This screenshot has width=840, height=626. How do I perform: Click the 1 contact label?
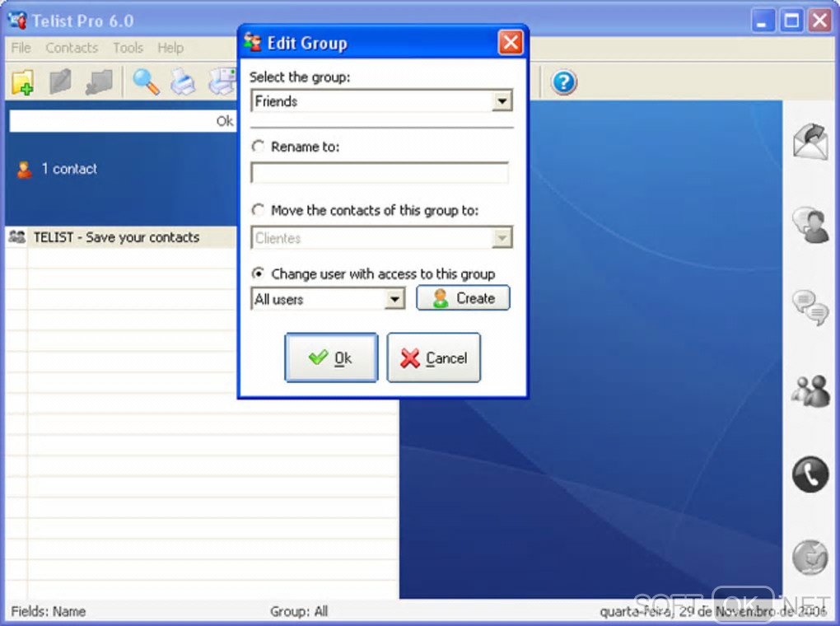click(x=69, y=169)
